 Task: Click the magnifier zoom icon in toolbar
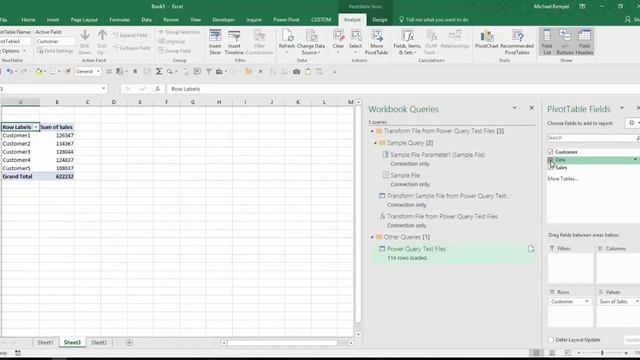pyautogui.click(x=170, y=71)
